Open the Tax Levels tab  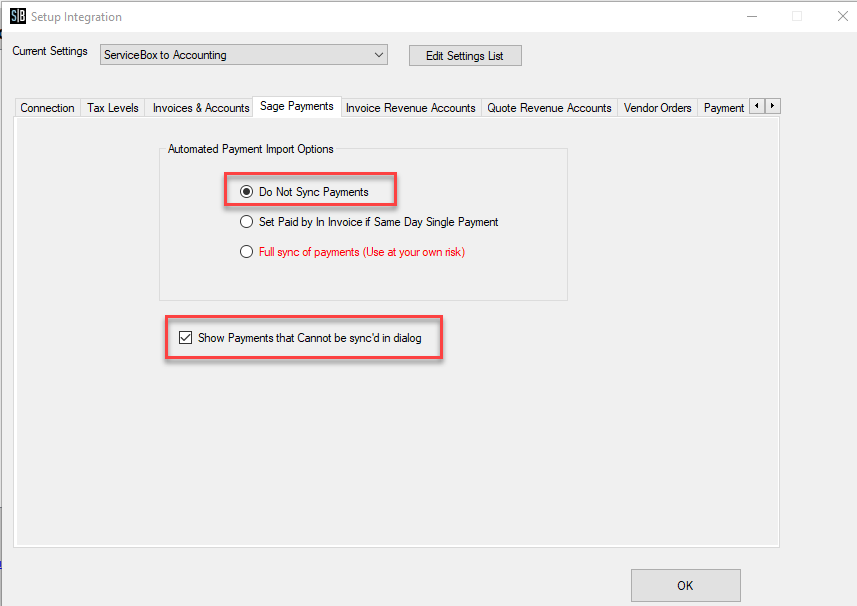pyautogui.click(x=113, y=108)
